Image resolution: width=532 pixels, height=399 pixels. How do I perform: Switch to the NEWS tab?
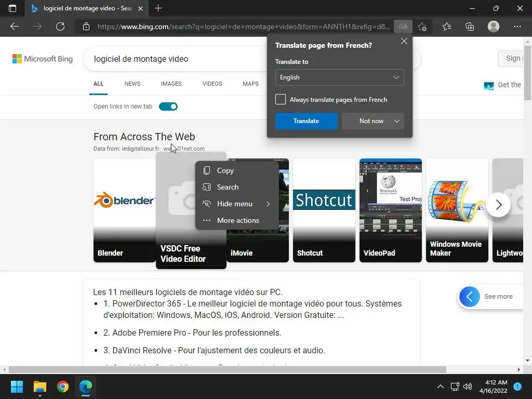pos(132,84)
